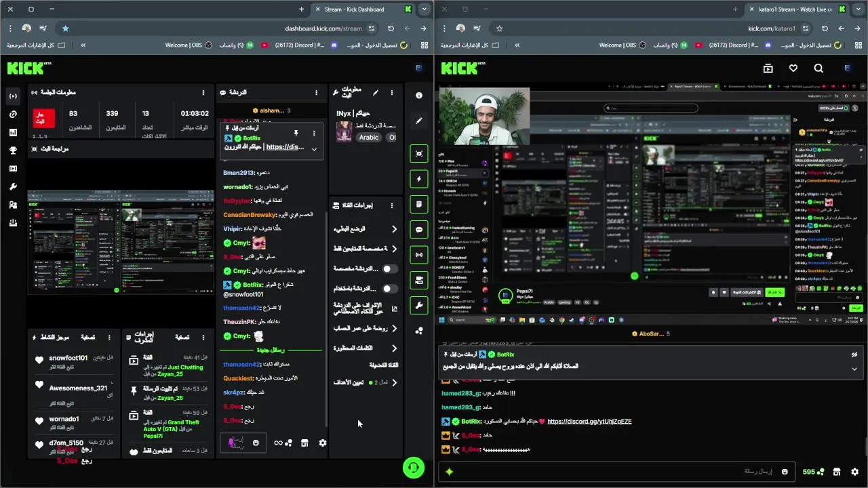Viewport: 868px width, 488px height.
Task: Open the link icon in the dashboard sidebar
Action: coord(13,115)
